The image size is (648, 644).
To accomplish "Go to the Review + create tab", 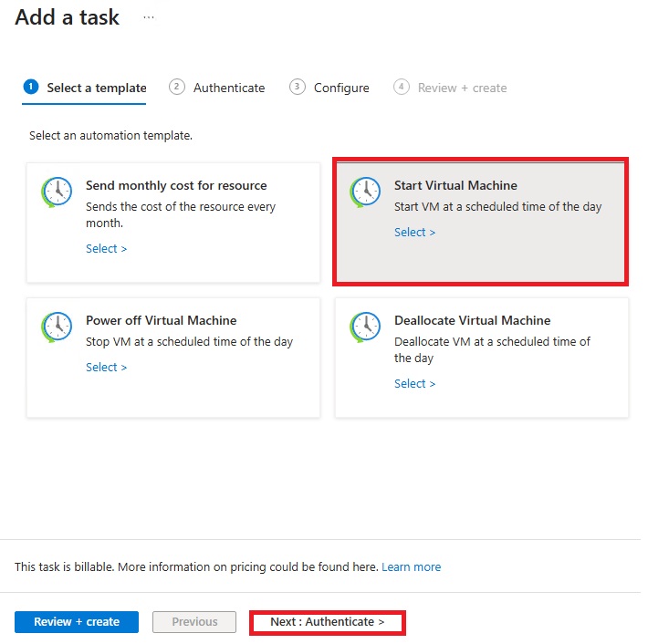I will point(462,88).
